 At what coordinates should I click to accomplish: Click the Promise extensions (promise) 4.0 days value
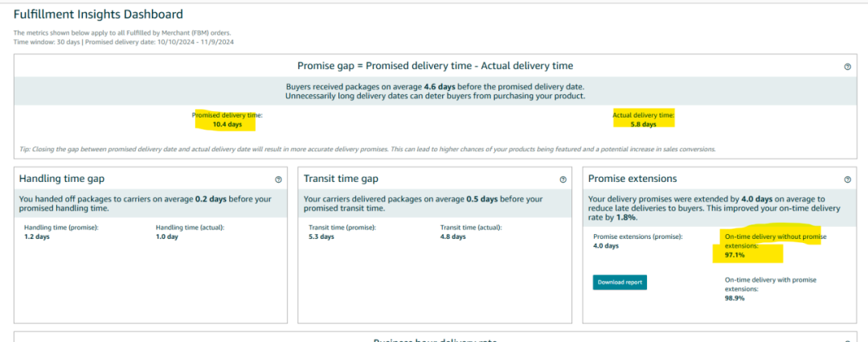[606, 245]
